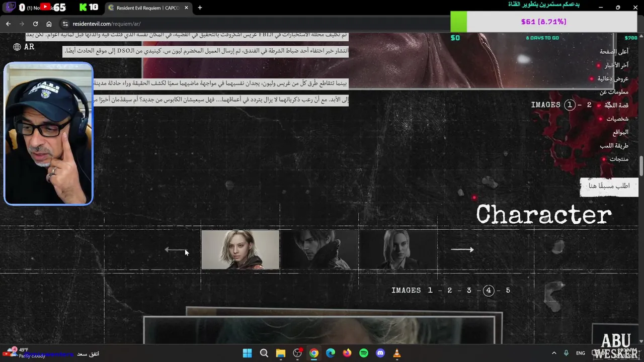Click the globe language icon
Viewport: 644px width, 362px height.
tap(17, 47)
